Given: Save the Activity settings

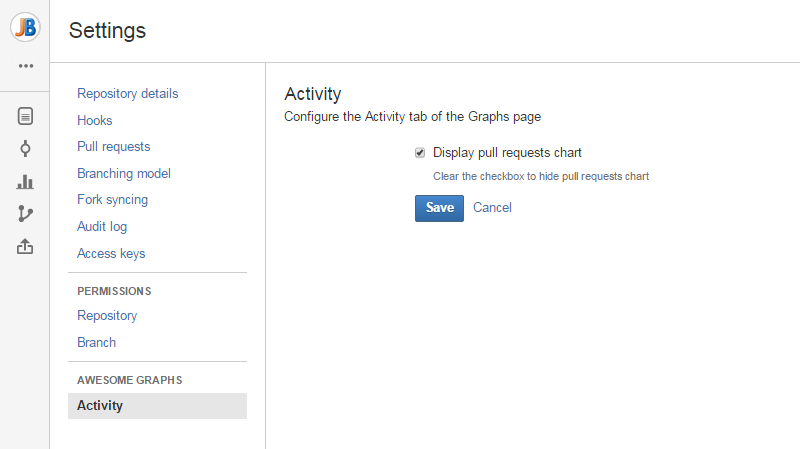Looking at the screenshot, I should tap(439, 208).
